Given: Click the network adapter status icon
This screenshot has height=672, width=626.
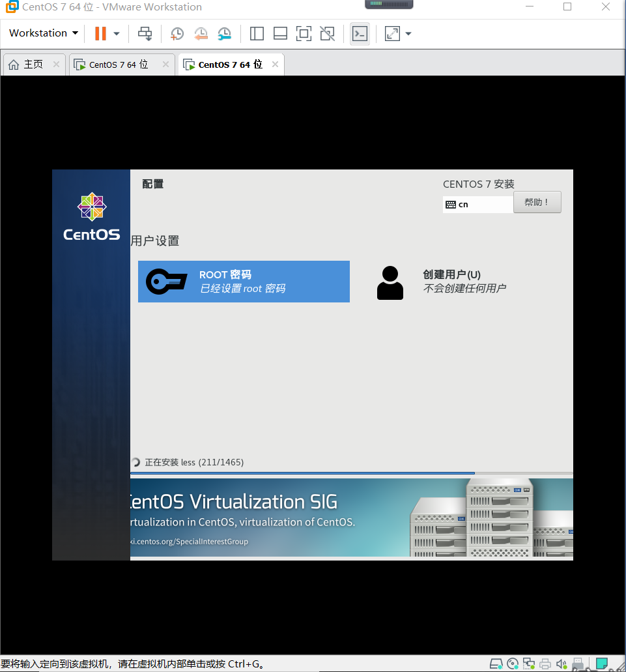Looking at the screenshot, I should (529, 664).
